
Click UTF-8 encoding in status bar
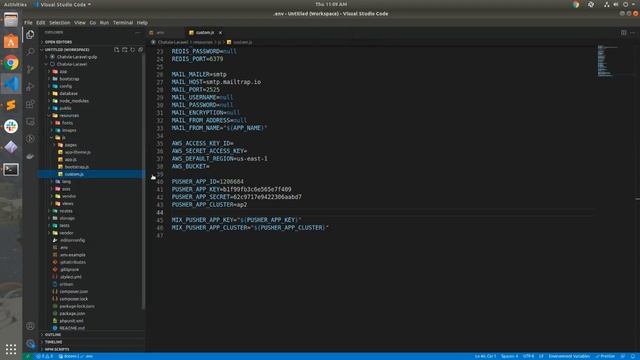coord(528,356)
